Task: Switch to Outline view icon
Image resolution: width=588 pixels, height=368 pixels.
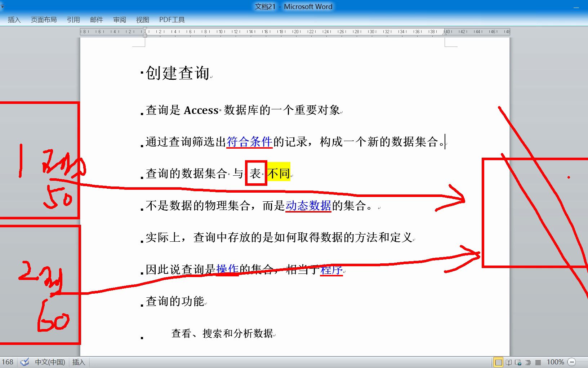Action: (x=528, y=362)
